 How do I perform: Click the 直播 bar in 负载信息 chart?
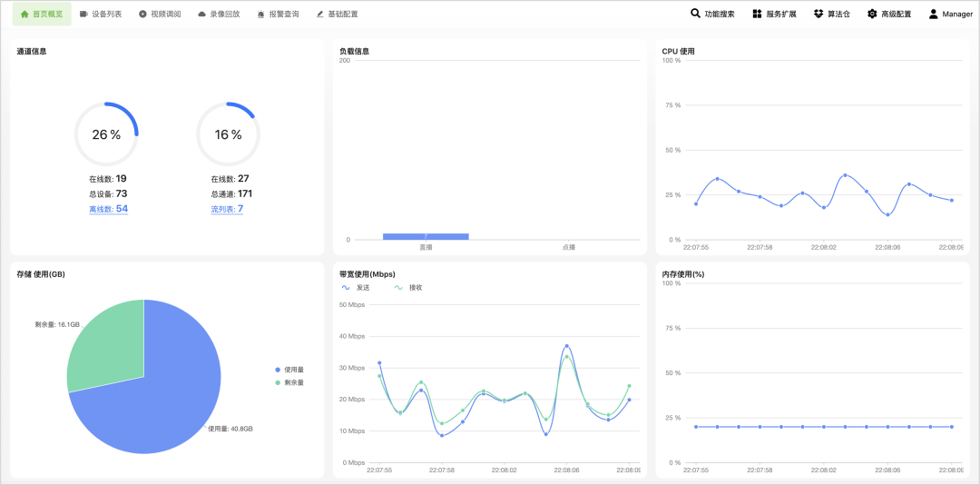(x=426, y=236)
